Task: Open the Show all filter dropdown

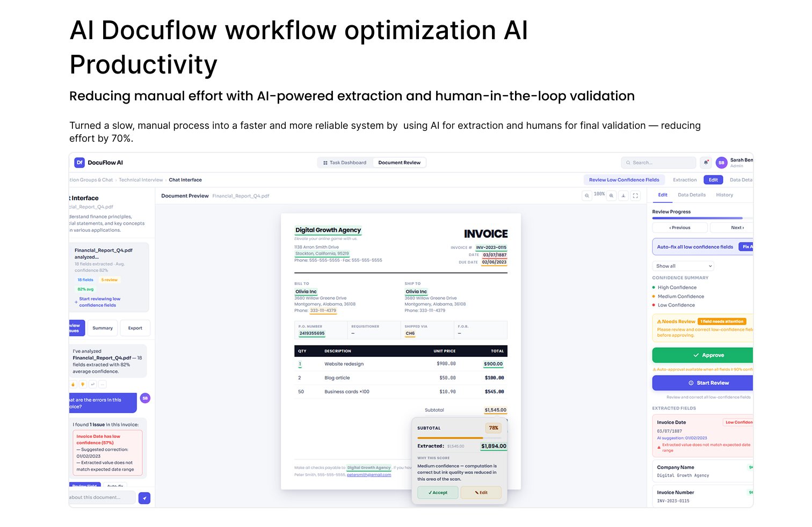Action: pos(683,266)
